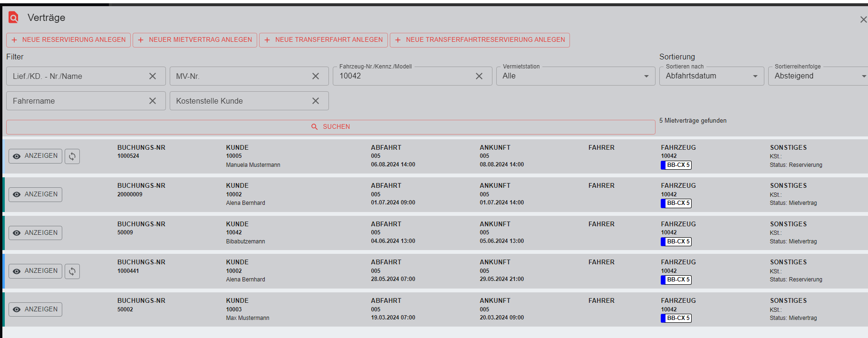Click the red app logo icon
This screenshot has height=338, width=868.
click(14, 18)
